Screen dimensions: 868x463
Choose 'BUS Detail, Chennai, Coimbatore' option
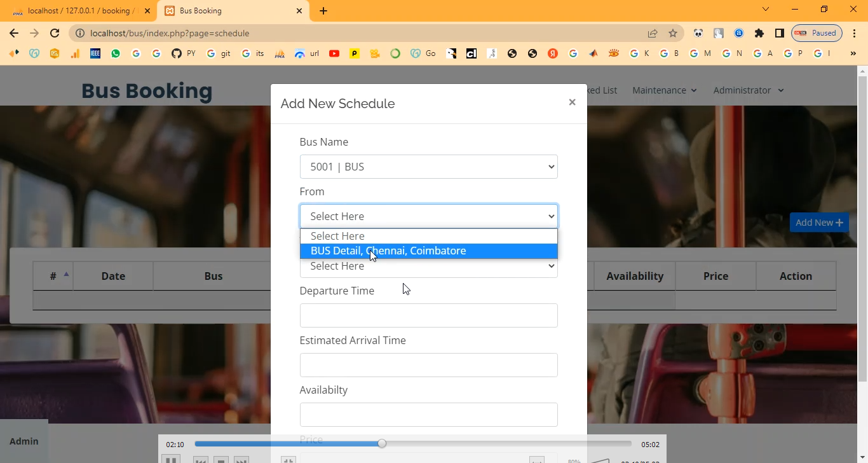coord(429,251)
